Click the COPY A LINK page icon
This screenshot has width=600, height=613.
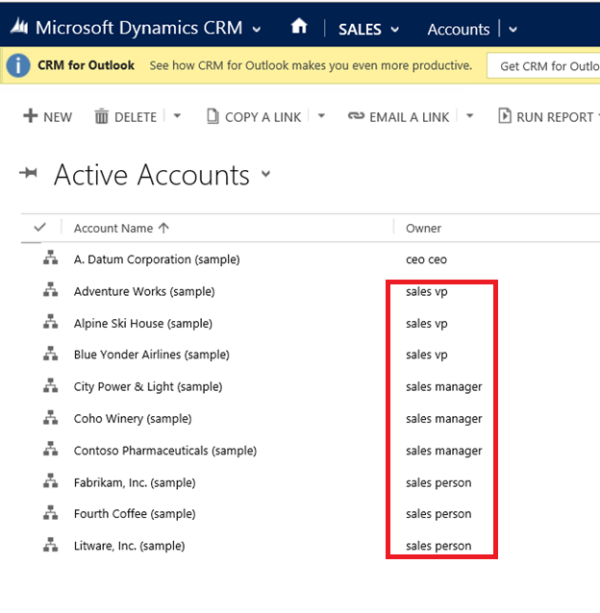pos(213,116)
